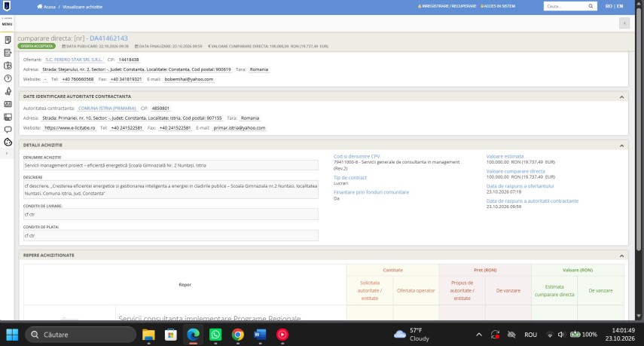Open INREGISTRARE / RECUPERARE link
The width and height of the screenshot is (644, 346).
pos(447,6)
